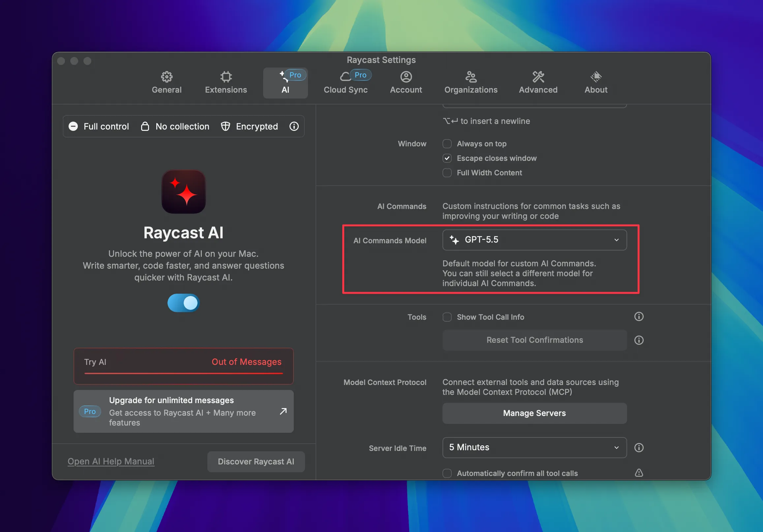Enable Full Width Content checkbox
The image size is (763, 532).
tap(447, 173)
